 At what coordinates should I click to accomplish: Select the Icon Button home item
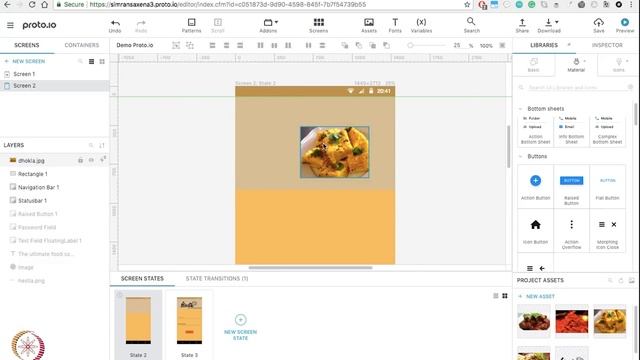pos(536,231)
